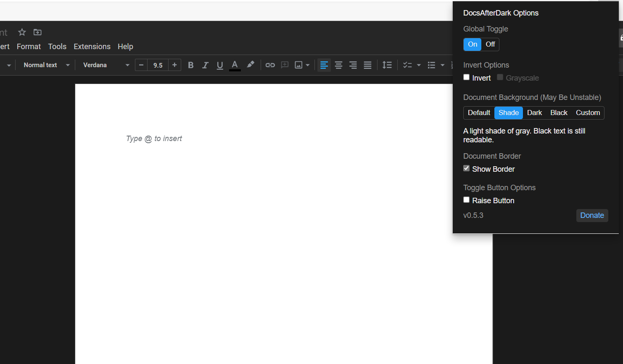
Task: Insert an image
Action: pyautogui.click(x=298, y=65)
